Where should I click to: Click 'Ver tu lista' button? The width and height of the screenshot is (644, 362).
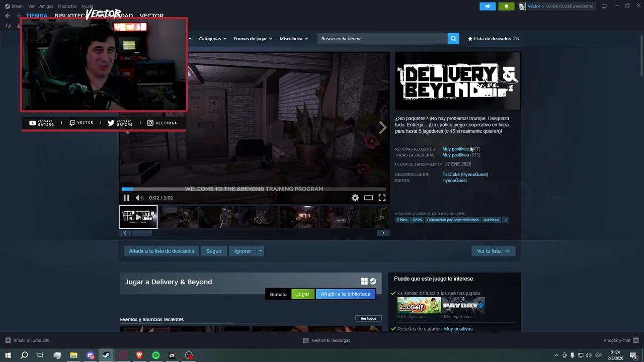[494, 251]
